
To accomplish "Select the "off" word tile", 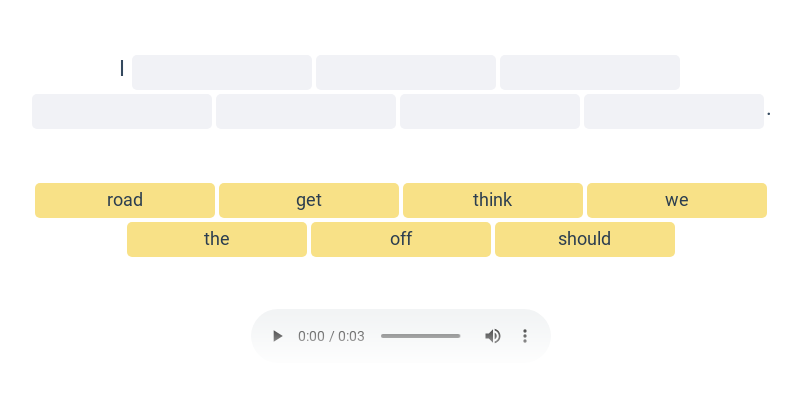I will tap(401, 239).
